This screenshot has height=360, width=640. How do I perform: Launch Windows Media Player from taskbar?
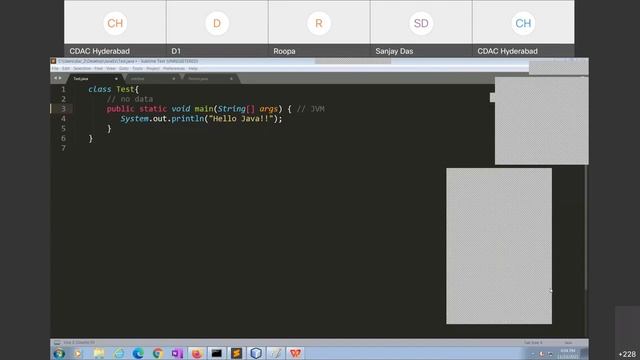pos(78,353)
